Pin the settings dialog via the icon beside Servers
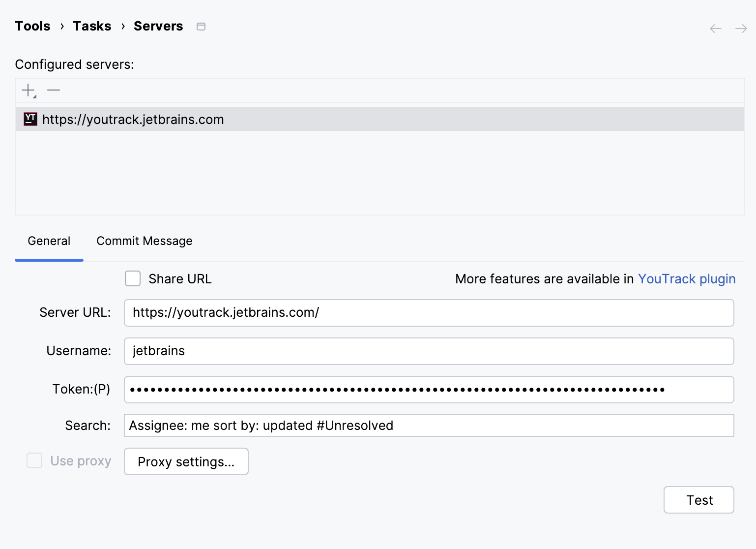The width and height of the screenshot is (756, 549). 201,27
